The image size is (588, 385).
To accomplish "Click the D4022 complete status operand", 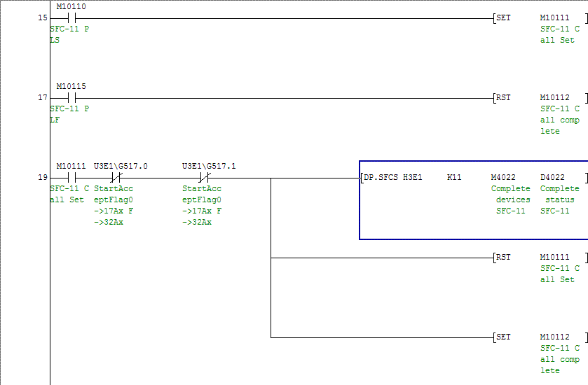I will pos(552,178).
